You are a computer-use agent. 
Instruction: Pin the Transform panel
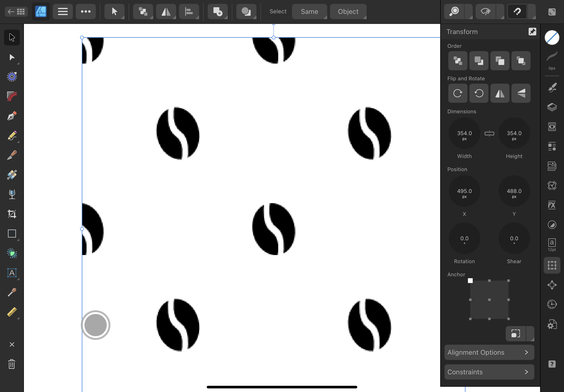coord(532,32)
